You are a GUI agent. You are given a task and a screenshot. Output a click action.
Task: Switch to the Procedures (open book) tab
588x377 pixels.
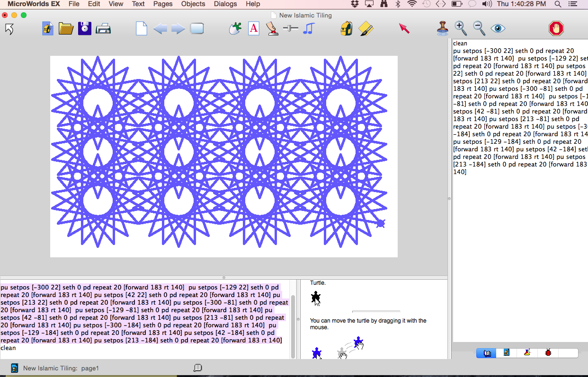point(487,353)
